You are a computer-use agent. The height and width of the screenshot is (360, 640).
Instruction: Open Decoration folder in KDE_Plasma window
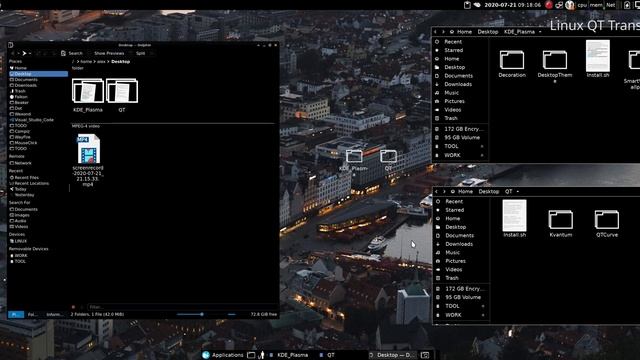coord(512,64)
